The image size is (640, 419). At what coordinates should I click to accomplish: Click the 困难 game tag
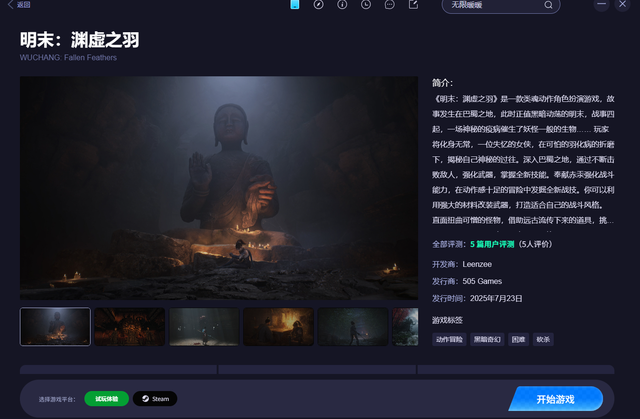tap(518, 339)
